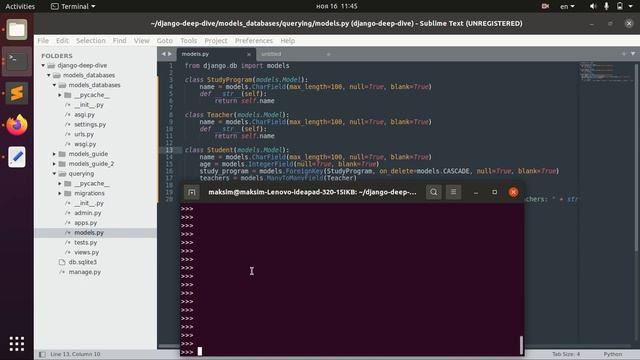Open the Project menu
Viewport: 640px width, 360px height.
click(216, 40)
